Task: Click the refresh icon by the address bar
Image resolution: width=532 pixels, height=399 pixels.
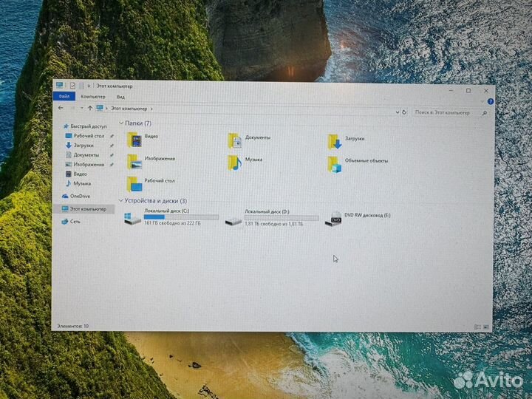Action: (404, 112)
